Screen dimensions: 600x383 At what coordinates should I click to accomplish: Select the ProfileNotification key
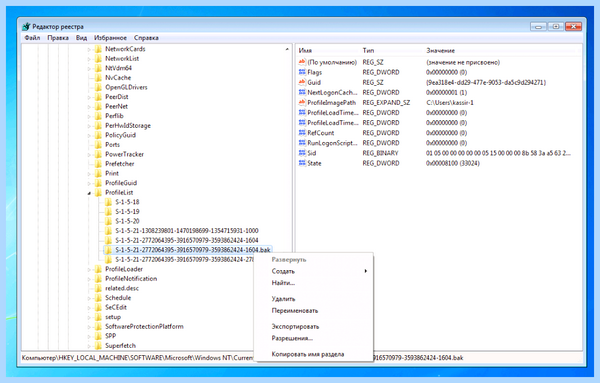click(x=131, y=279)
